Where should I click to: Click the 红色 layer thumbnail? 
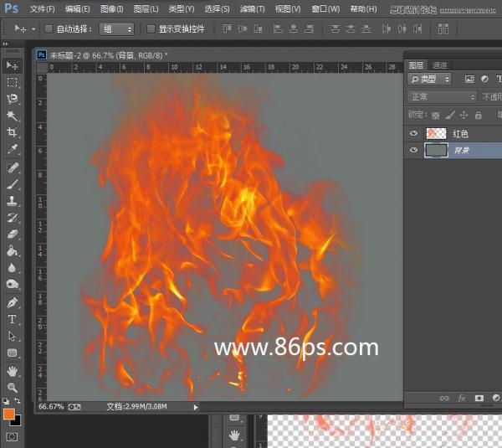click(x=436, y=133)
